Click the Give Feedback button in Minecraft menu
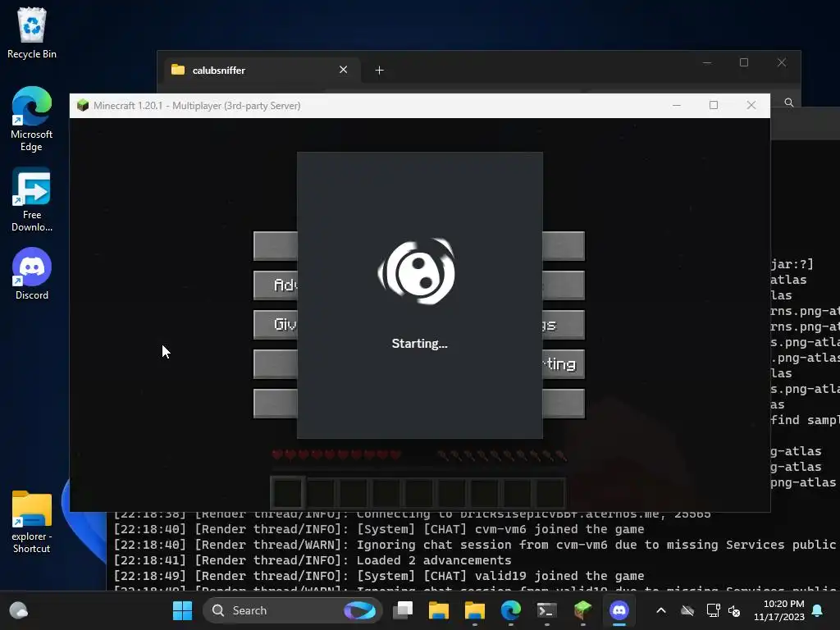The width and height of the screenshot is (840, 630). (276, 325)
